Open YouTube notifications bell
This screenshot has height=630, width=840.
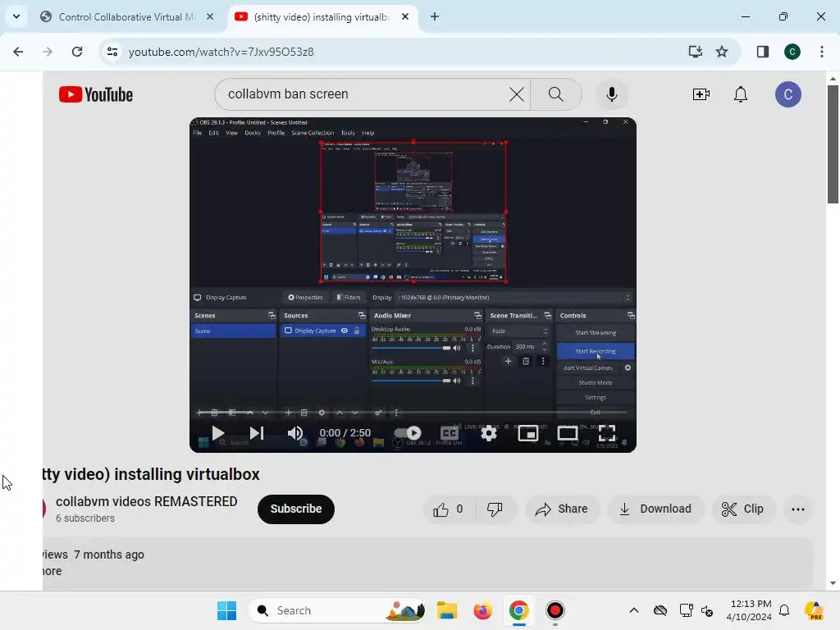click(x=741, y=95)
